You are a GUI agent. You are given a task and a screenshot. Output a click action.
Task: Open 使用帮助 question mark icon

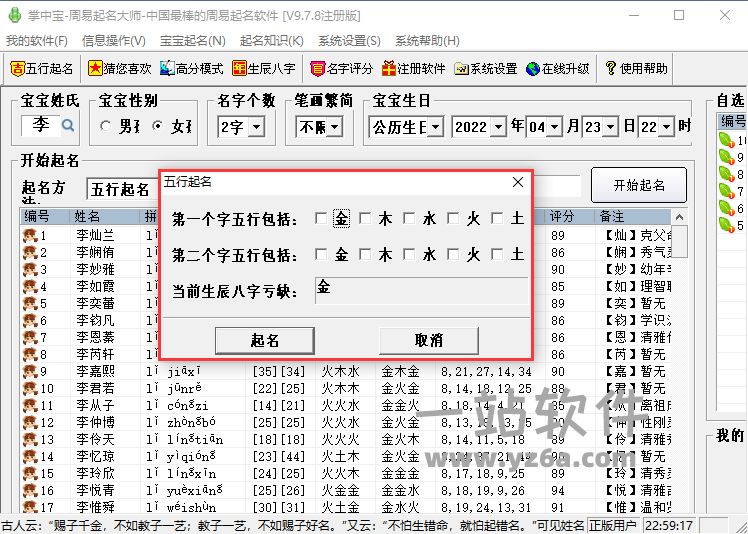[610, 68]
